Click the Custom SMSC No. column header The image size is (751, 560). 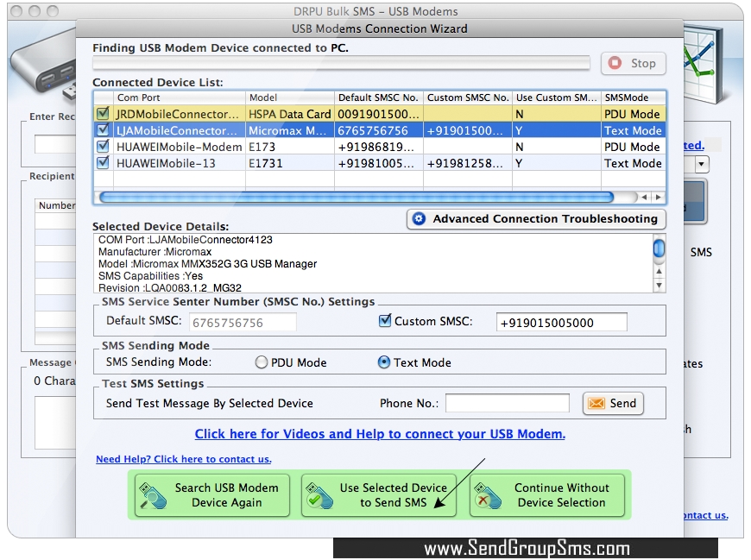(468, 98)
